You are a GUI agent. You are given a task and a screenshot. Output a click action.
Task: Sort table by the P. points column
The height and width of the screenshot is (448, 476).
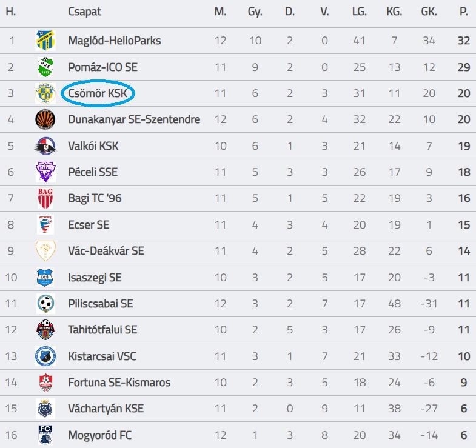click(464, 12)
